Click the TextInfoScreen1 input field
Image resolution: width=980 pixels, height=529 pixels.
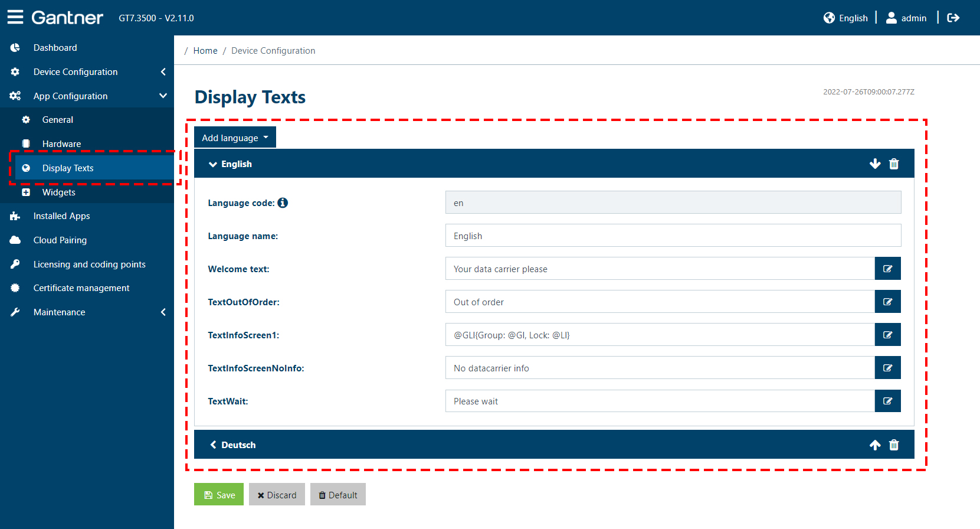(660, 335)
